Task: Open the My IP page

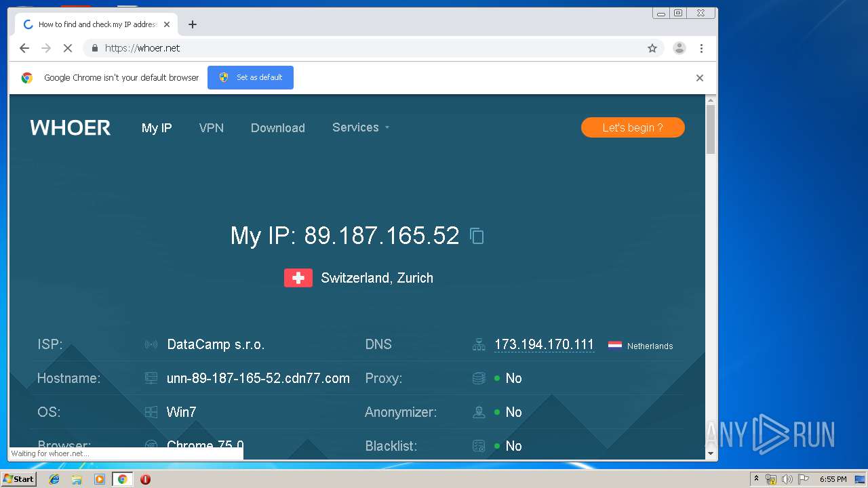Action: (x=157, y=128)
